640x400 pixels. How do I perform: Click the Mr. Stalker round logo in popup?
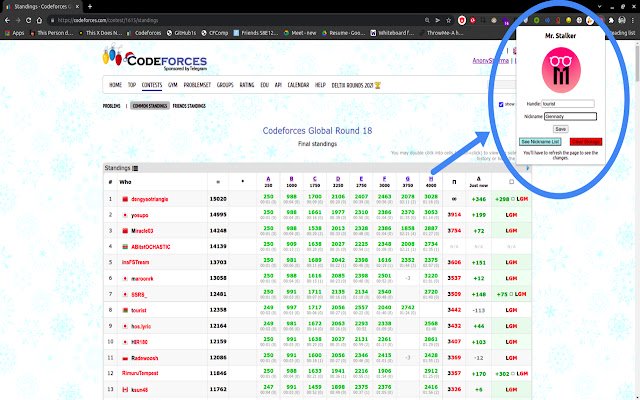(561, 70)
